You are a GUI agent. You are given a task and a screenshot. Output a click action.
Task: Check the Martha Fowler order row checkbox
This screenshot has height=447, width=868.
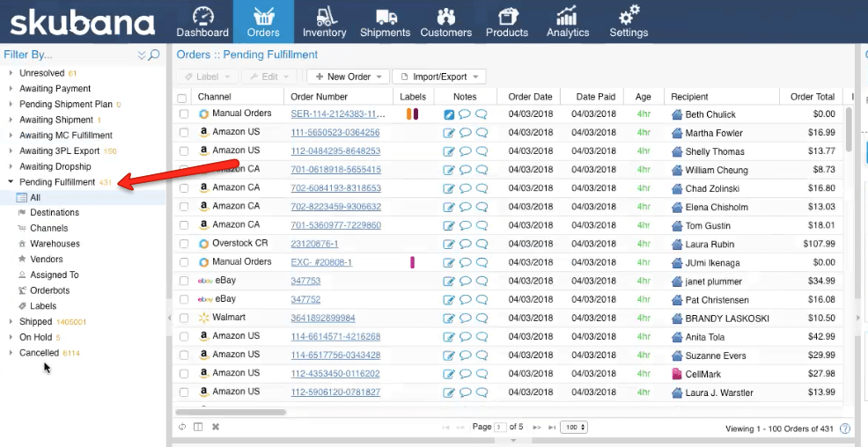pos(184,133)
